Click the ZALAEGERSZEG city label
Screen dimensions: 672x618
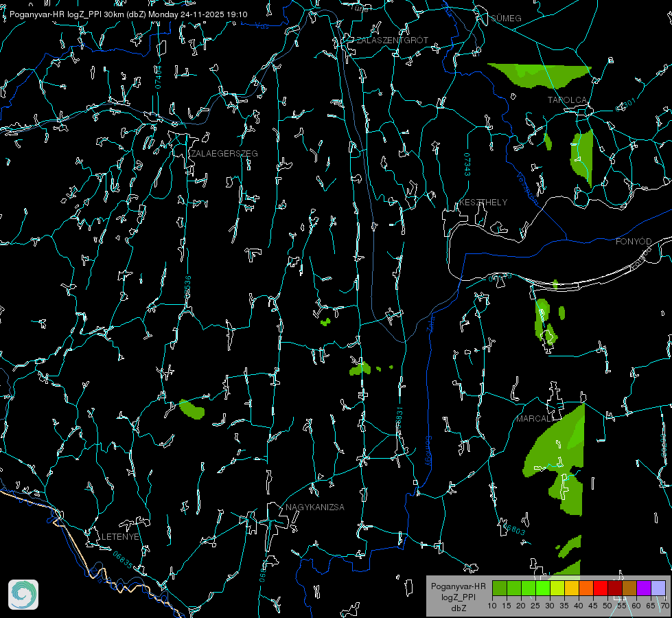click(224, 154)
